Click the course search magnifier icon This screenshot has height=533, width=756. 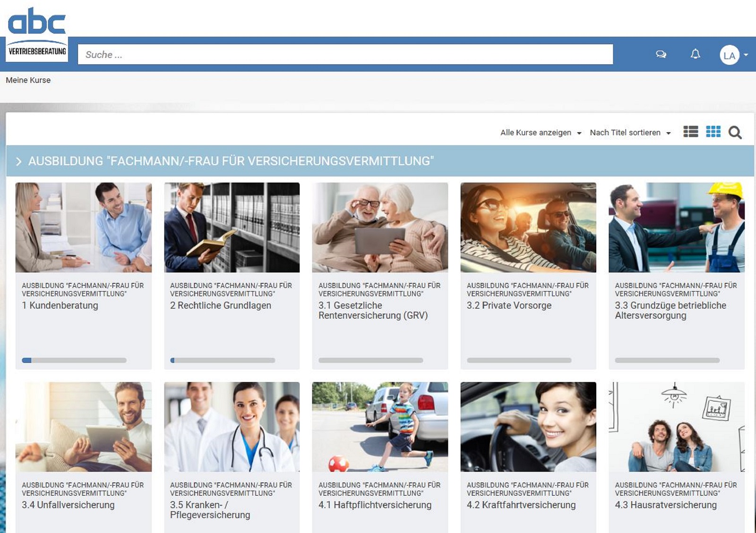(x=735, y=133)
